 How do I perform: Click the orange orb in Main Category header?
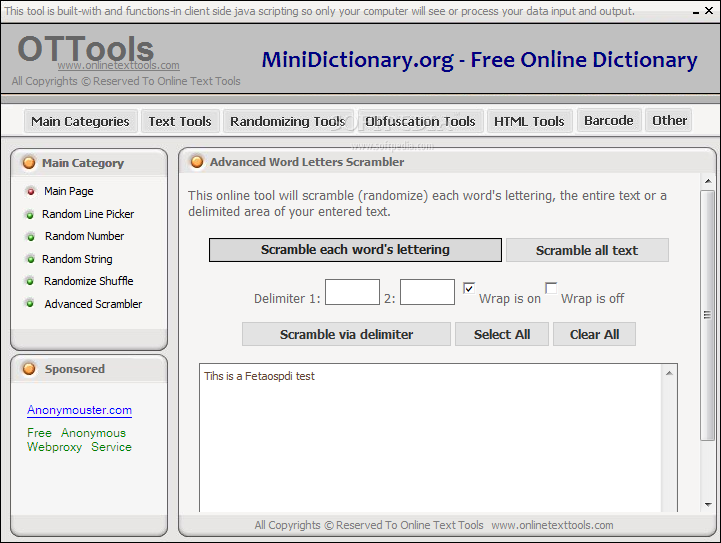coord(29,163)
